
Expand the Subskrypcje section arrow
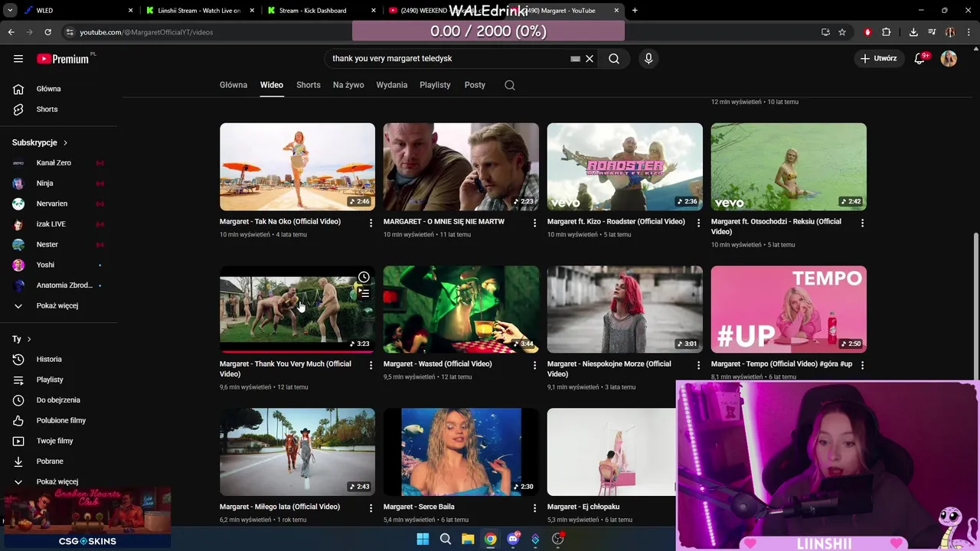[x=65, y=142]
